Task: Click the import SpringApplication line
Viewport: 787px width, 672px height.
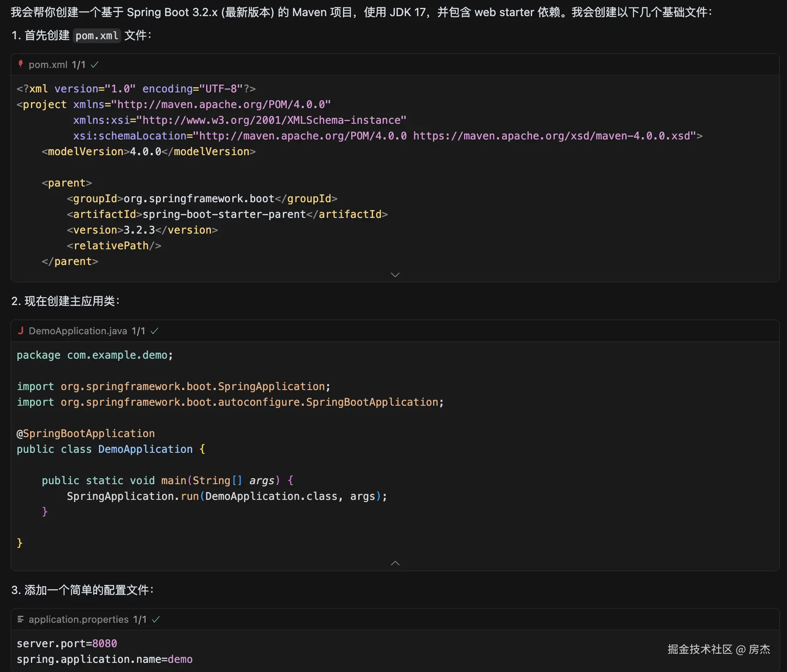Action: pyautogui.click(x=173, y=387)
